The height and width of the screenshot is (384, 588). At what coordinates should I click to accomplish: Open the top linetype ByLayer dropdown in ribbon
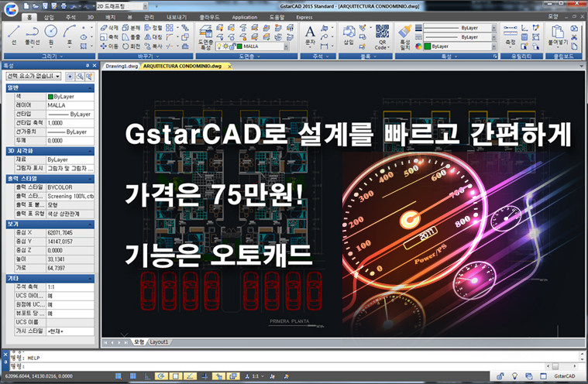[493, 28]
